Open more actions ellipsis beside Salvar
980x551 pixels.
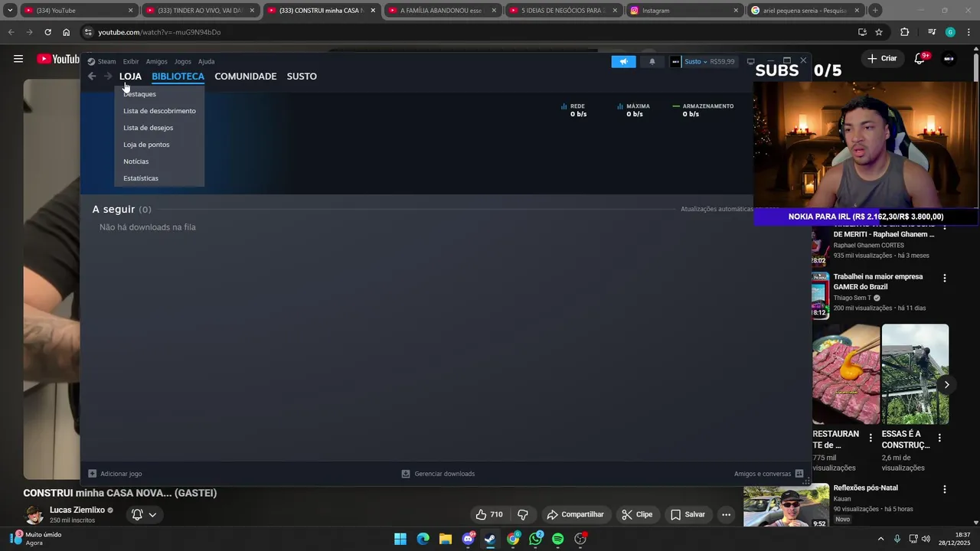[x=726, y=514]
